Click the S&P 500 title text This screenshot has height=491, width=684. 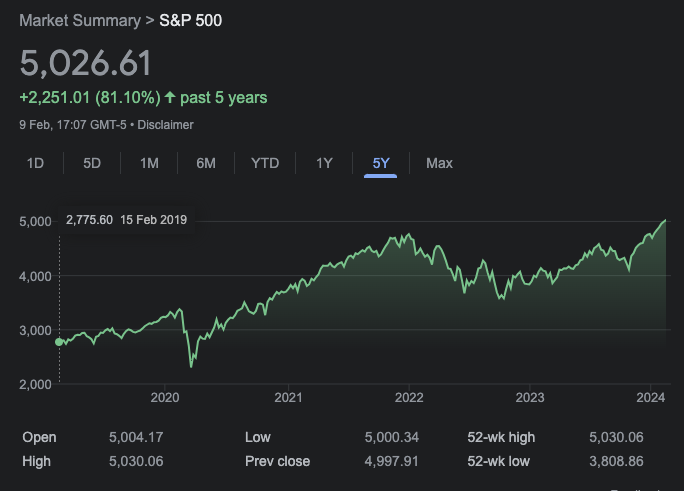(191, 20)
